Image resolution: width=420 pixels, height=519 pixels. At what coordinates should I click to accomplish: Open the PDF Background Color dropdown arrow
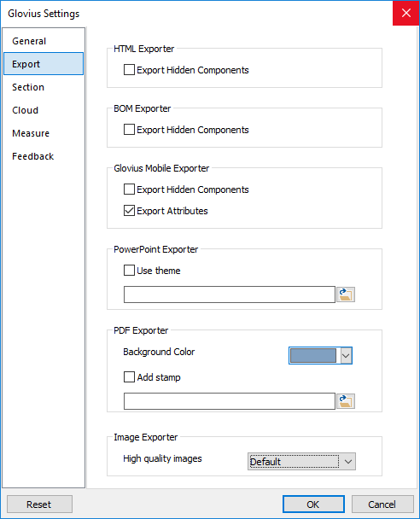(x=346, y=355)
